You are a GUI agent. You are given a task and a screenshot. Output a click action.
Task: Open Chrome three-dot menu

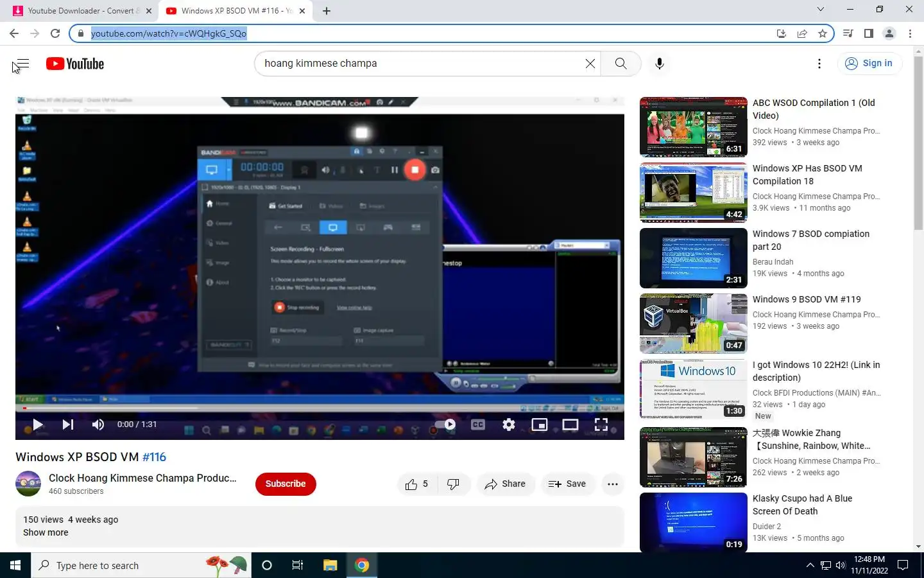pos(910,33)
